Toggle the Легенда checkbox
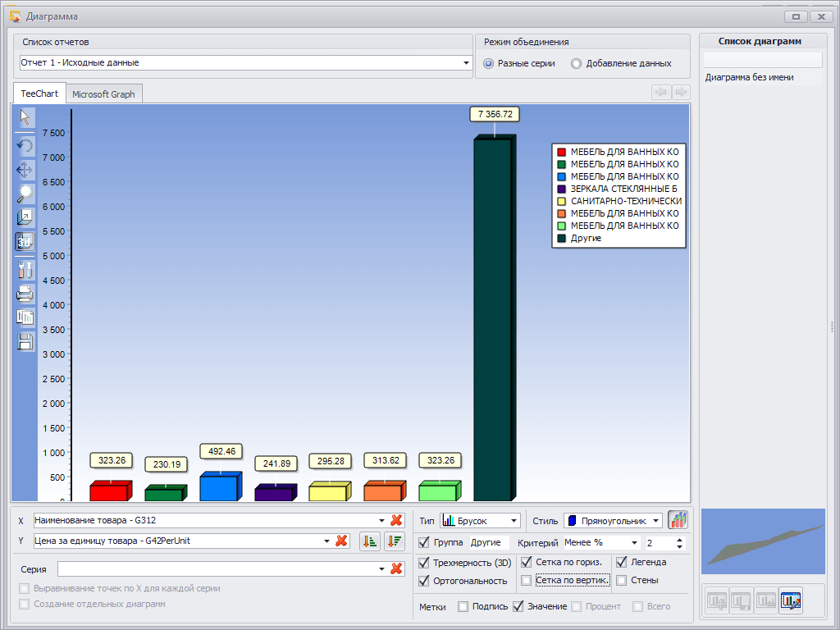Screen dimensions: 840x630 [622, 562]
